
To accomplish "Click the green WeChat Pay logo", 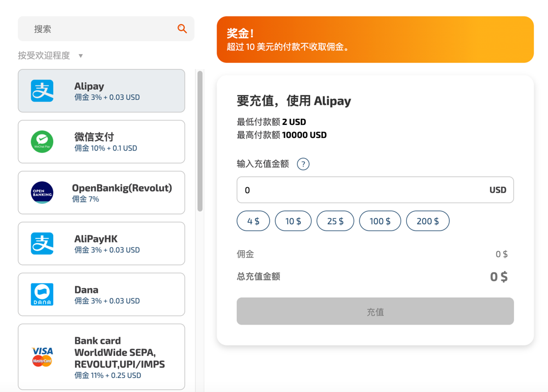I will pos(42,142).
